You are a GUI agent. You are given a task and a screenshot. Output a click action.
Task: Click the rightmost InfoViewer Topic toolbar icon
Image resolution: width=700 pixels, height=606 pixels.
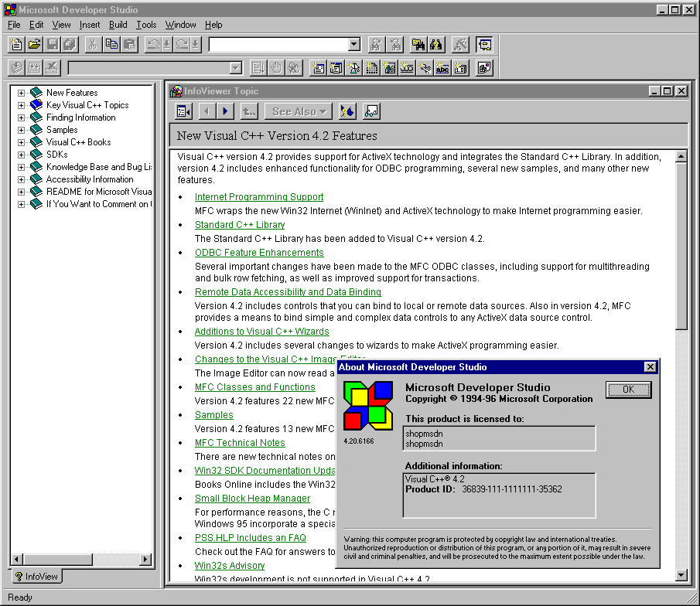tap(371, 111)
